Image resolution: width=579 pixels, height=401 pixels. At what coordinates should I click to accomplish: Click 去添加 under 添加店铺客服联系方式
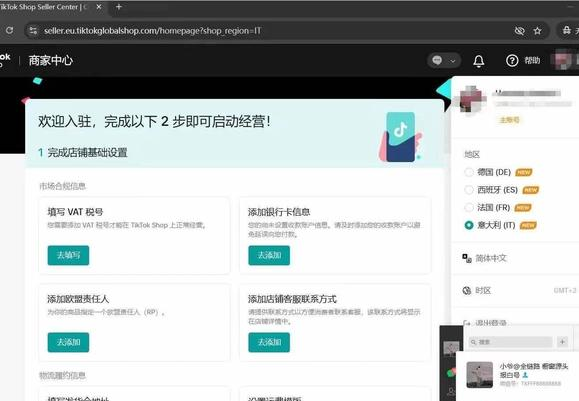[269, 342]
